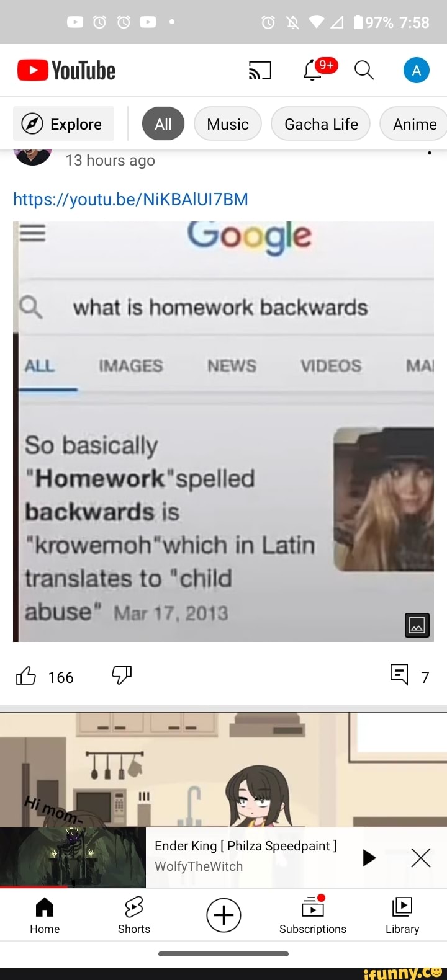Open the Library tab
The image size is (447, 980).
click(402, 915)
